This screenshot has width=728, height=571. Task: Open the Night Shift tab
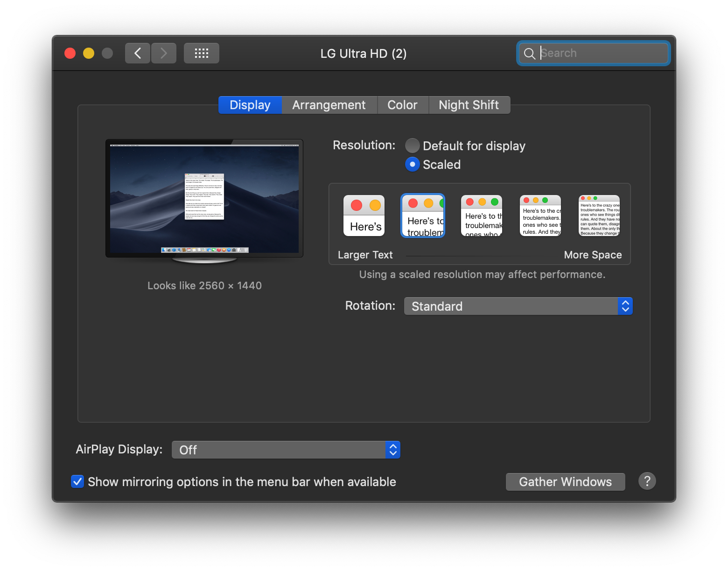[469, 105]
